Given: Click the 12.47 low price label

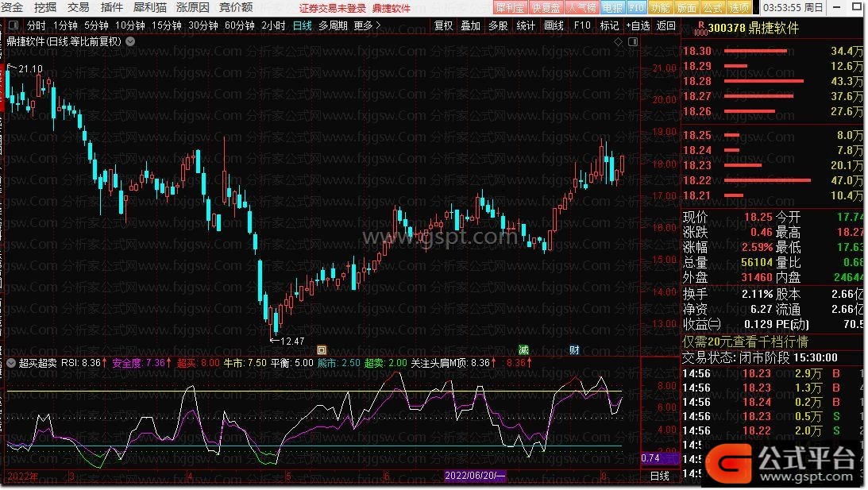Looking at the screenshot, I should [x=292, y=341].
